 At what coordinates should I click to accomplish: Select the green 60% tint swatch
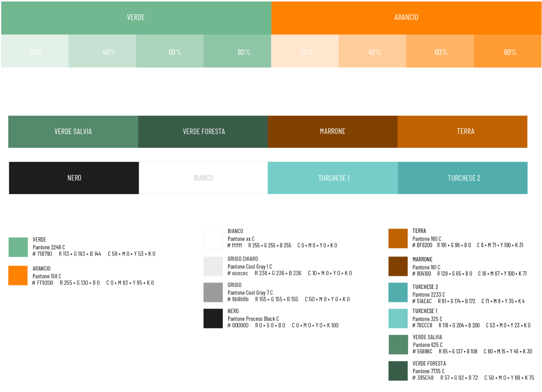170,51
